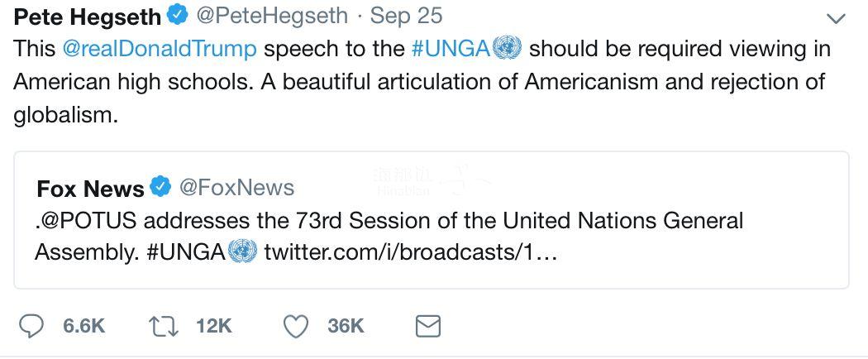This screenshot has height=359, width=868.
Task: Click the UN emblem in the quoted tweet
Action: tap(242, 251)
